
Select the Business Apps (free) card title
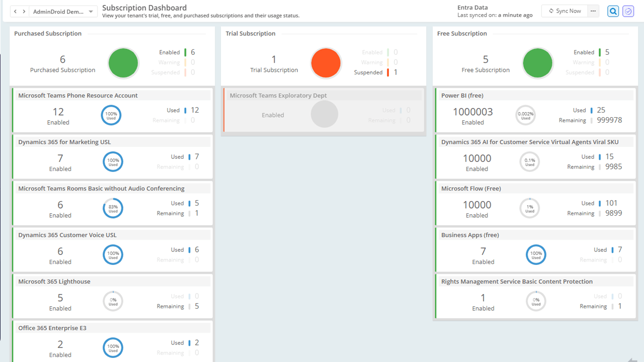point(470,235)
